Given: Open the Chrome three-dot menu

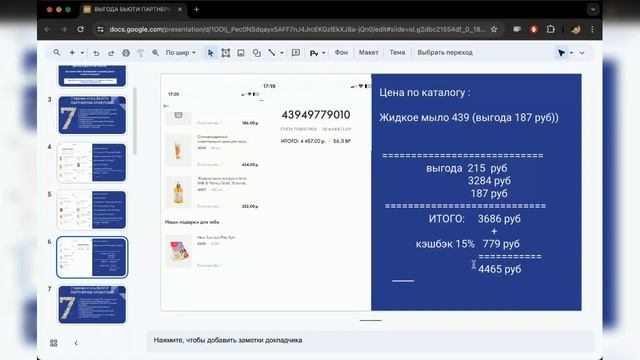Looking at the screenshot, I should pyautogui.click(x=592, y=29).
